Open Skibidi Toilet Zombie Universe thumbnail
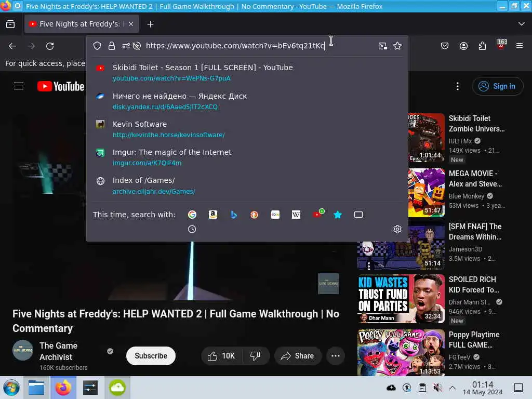 pos(426,138)
